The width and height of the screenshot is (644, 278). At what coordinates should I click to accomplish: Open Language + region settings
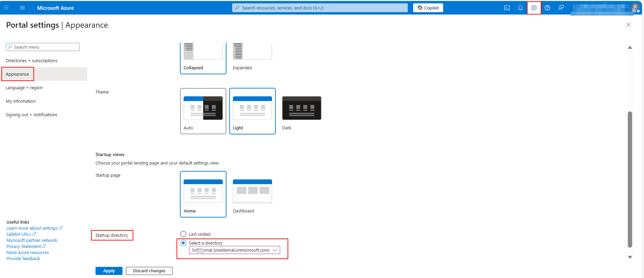[x=24, y=87]
